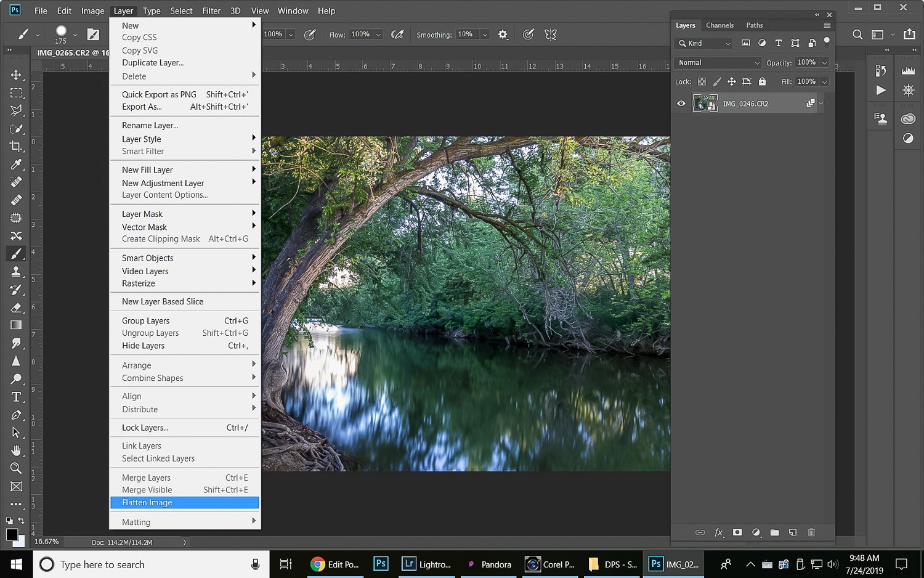Open Lightroom from the taskbar

pyautogui.click(x=427, y=564)
